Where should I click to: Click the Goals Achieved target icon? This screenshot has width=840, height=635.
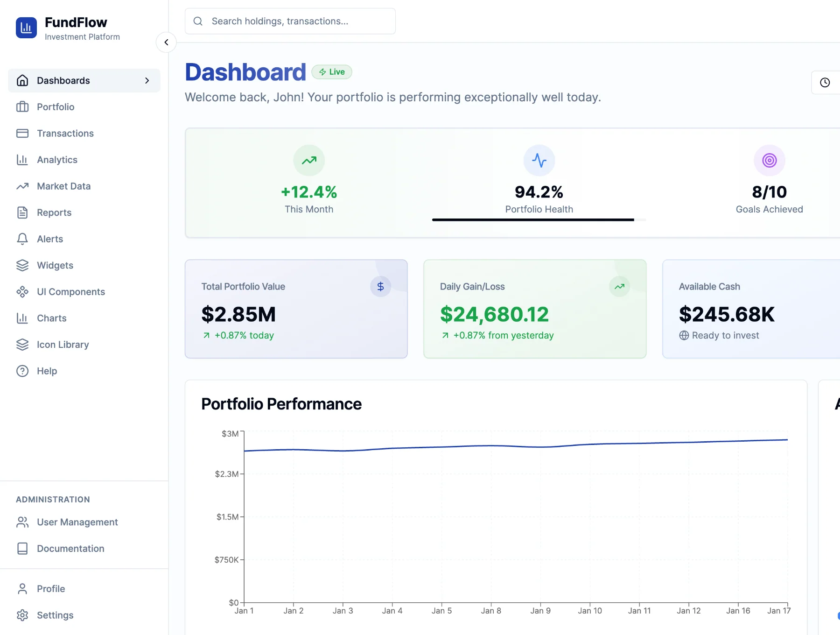[x=770, y=160]
